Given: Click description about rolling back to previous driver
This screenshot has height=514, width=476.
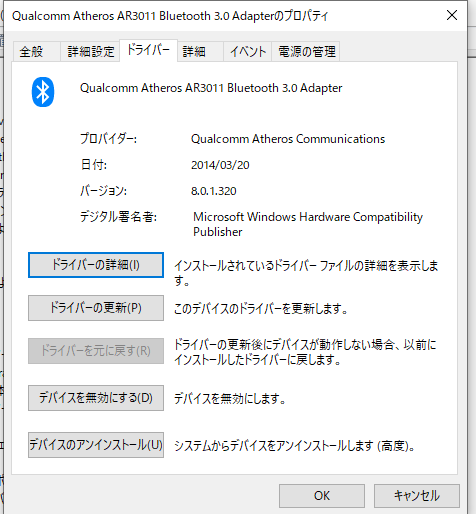Looking at the screenshot, I should pos(305,352).
